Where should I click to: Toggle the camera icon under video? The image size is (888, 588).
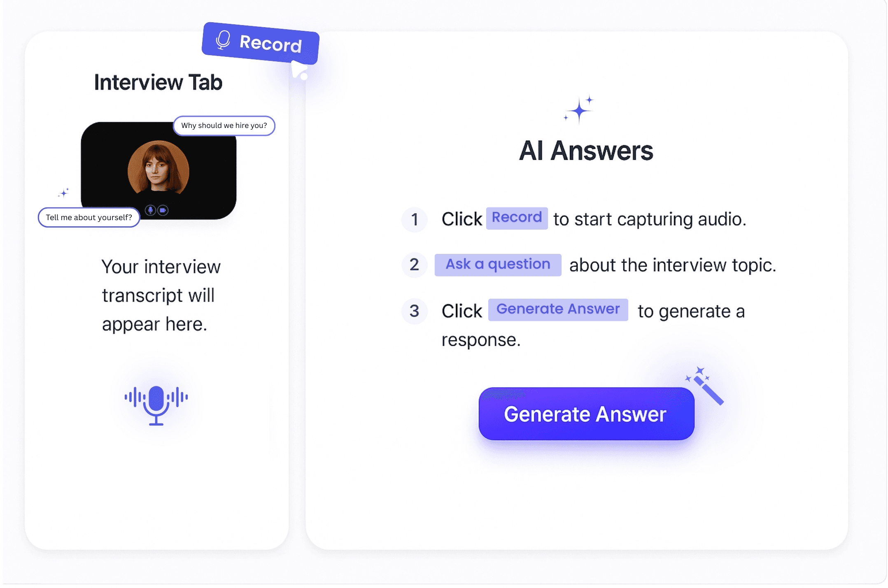[163, 210]
